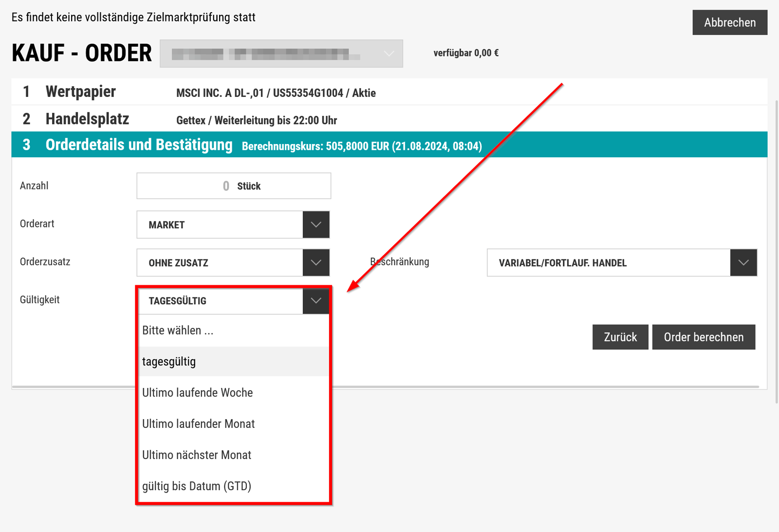The image size is (779, 532).
Task: Open the Beschränkung dropdown arrow
Action: point(743,263)
